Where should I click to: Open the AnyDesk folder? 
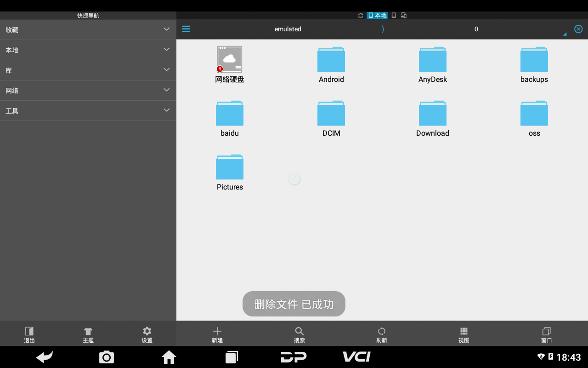[433, 59]
